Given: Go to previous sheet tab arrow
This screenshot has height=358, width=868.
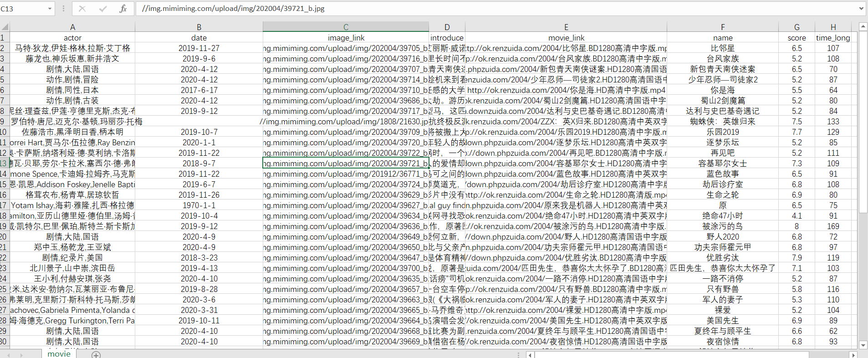Looking at the screenshot, I should [x=9, y=354].
